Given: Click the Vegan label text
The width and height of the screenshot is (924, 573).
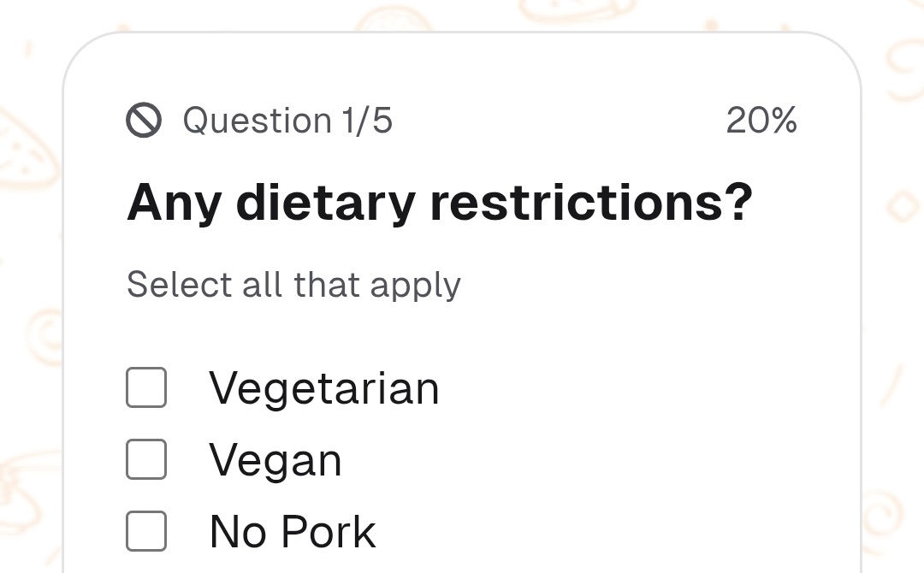Looking at the screenshot, I should 275,459.
